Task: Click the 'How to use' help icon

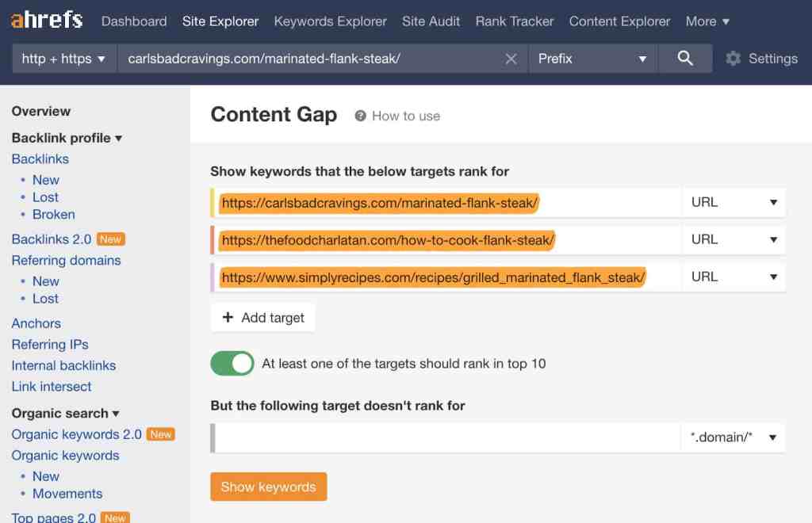Action: point(362,116)
